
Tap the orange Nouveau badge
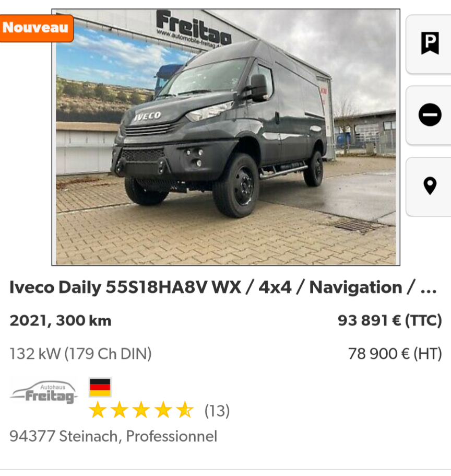coord(37,28)
